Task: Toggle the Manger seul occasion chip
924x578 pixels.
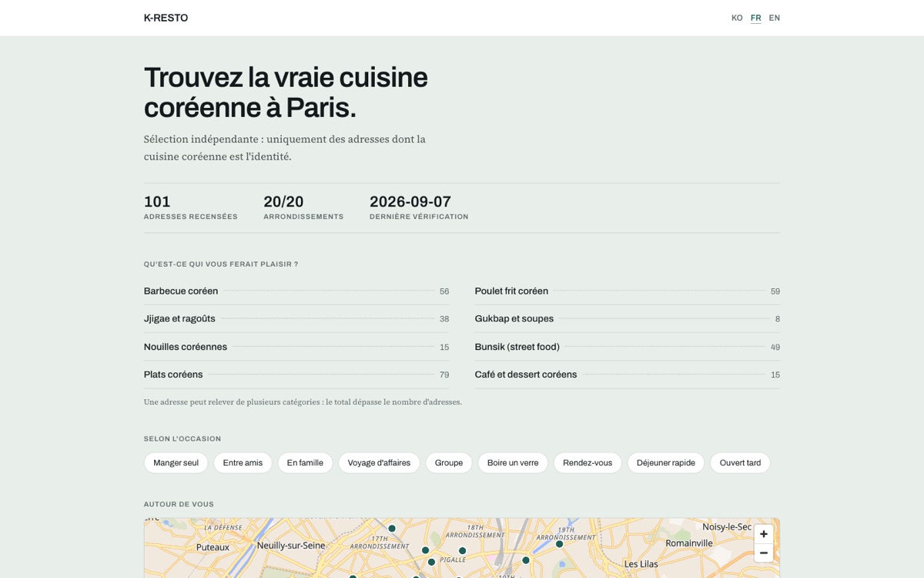Action: click(176, 463)
